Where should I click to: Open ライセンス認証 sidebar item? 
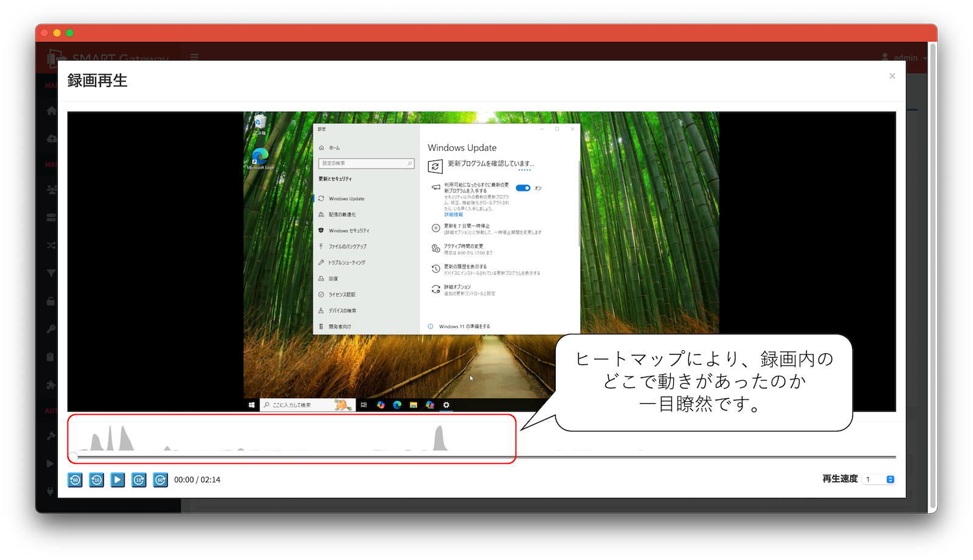point(337,294)
